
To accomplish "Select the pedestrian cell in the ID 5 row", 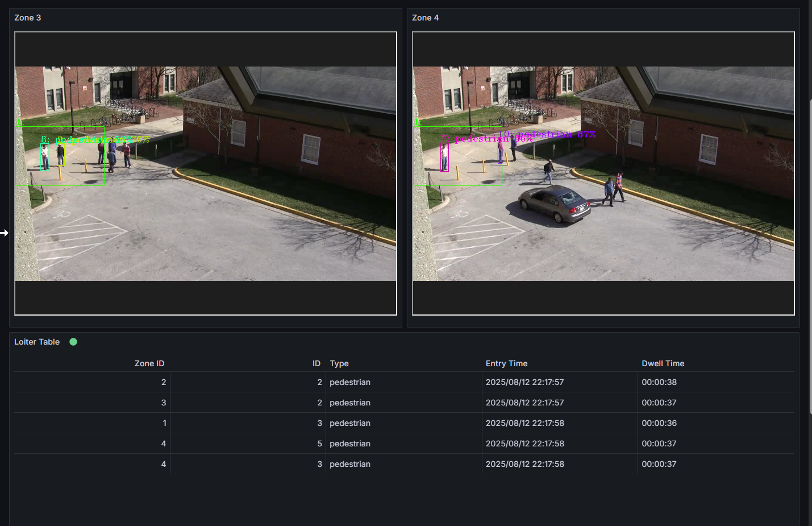I will (x=350, y=444).
